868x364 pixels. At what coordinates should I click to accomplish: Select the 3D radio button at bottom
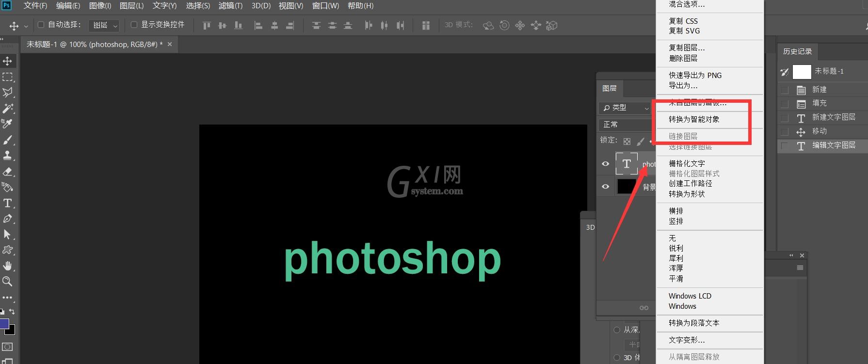click(x=617, y=358)
